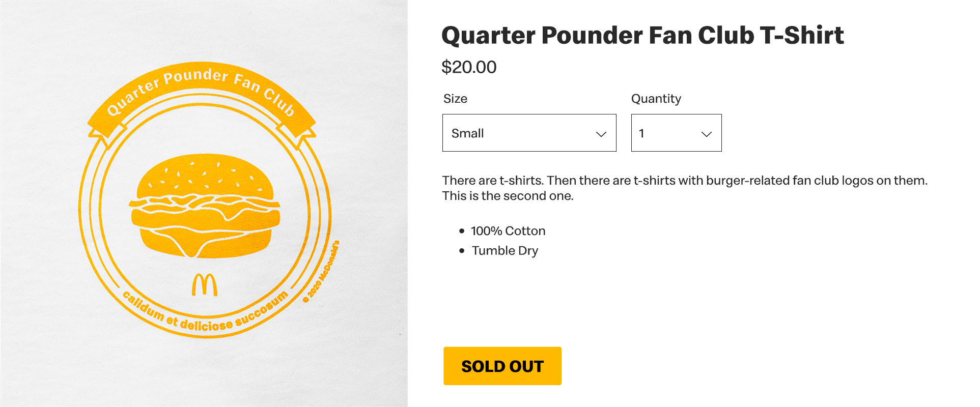Click the Quantity label
Image resolution: width=980 pixels, height=407 pixels.
[656, 99]
